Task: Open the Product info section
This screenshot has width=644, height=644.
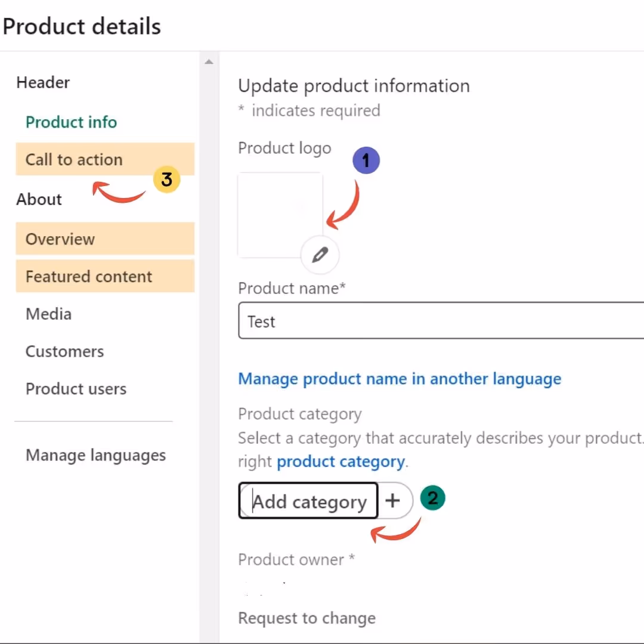Action: 71,122
